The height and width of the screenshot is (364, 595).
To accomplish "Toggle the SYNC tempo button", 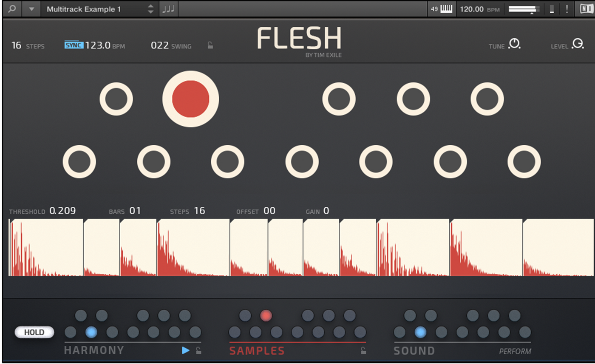I will (74, 45).
